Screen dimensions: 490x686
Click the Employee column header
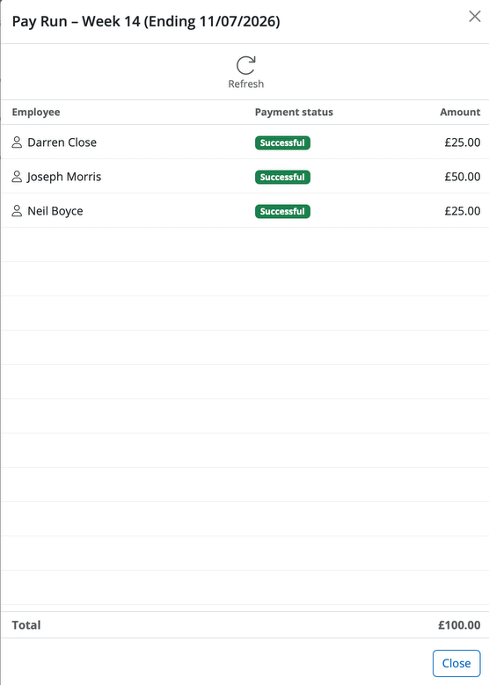pos(36,112)
